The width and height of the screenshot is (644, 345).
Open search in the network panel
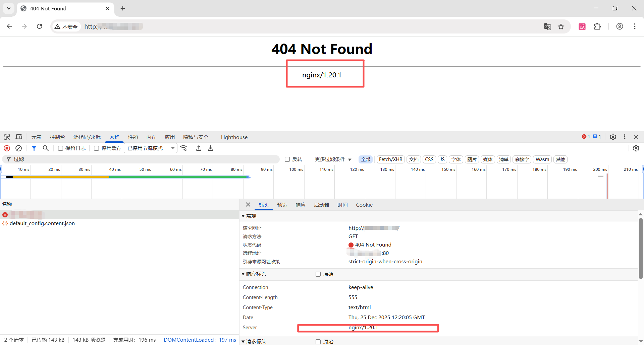click(x=46, y=148)
